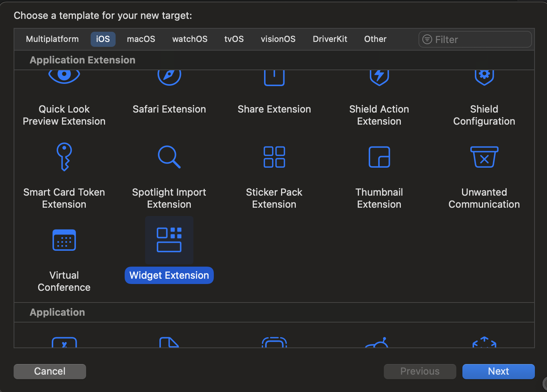The width and height of the screenshot is (547, 392).
Task: Switch to the macOS template tab
Action: (x=141, y=39)
